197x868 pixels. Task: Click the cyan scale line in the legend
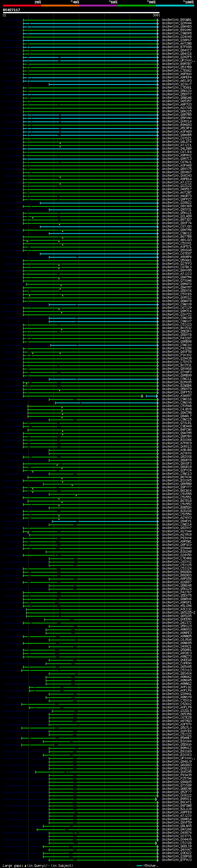coord(139,865)
